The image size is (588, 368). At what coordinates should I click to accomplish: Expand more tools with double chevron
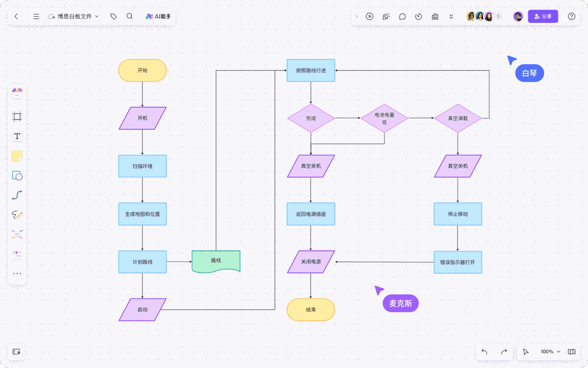click(451, 16)
